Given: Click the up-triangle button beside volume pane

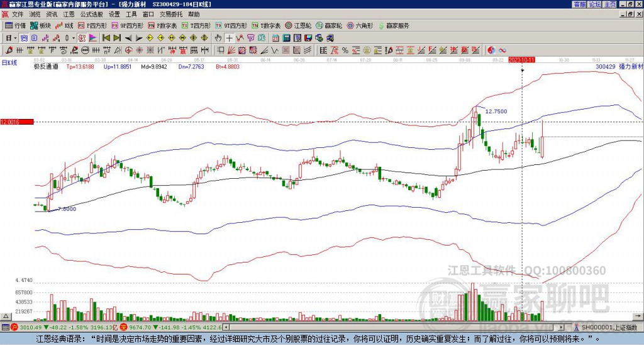Looking at the screenshot, I should point(6,316).
